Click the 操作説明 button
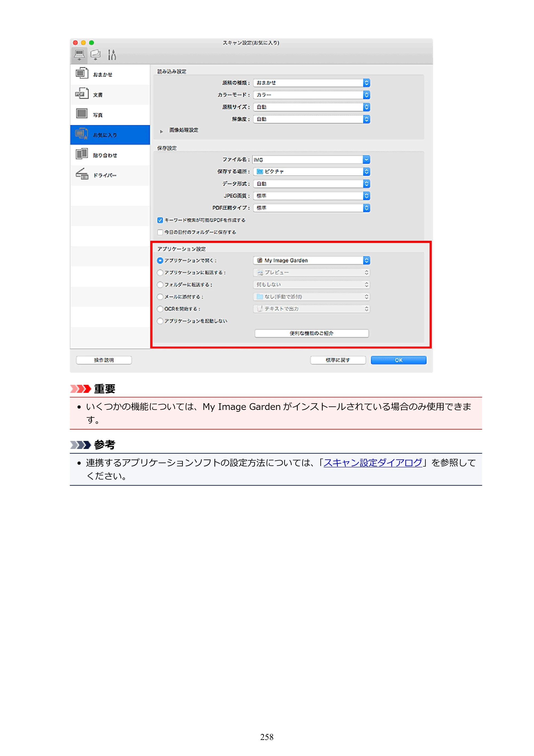The height and width of the screenshot is (756, 534). (x=104, y=360)
